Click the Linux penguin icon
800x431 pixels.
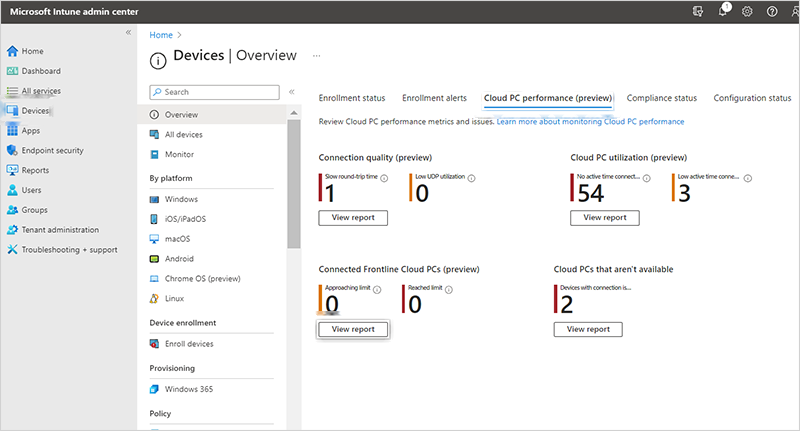(154, 299)
